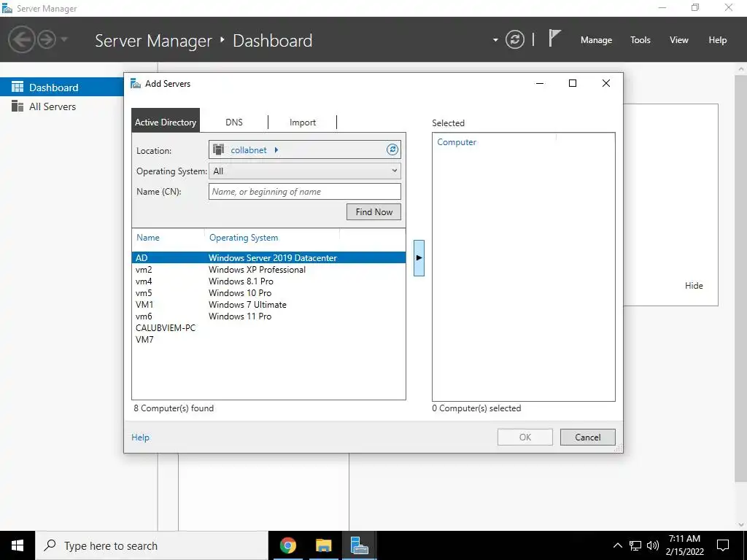This screenshot has height=560, width=747.
Task: Click the dashboard vertical scrollbar up arrow
Action: (740, 69)
